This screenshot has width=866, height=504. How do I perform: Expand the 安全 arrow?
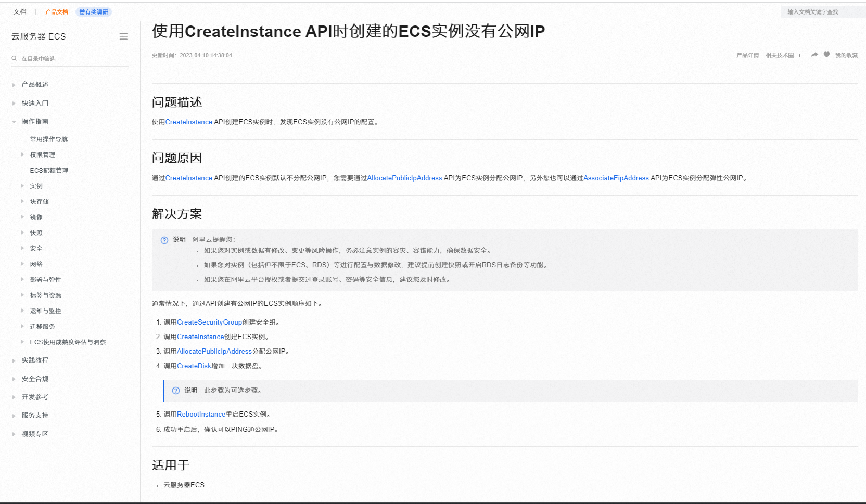(22, 248)
